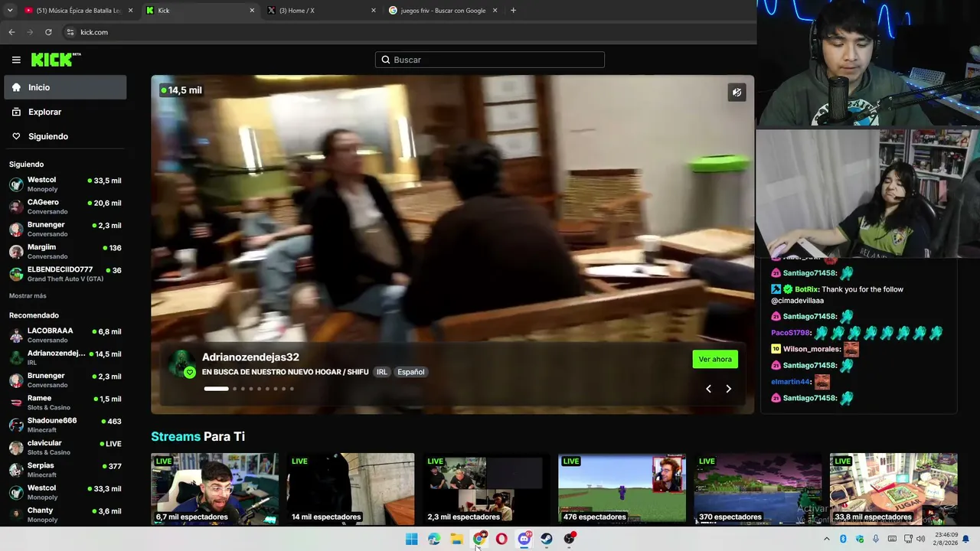This screenshot has height=551, width=980.
Task: Click the Ver ahora button
Action: [715, 359]
